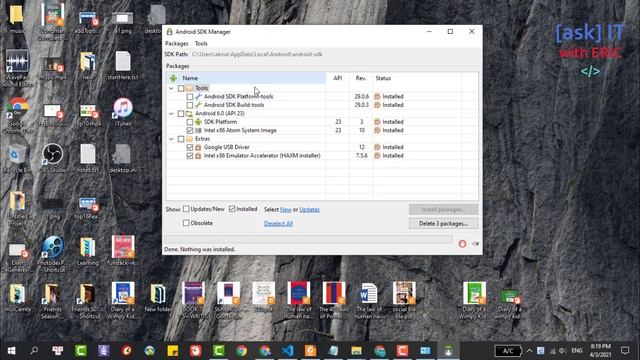Image resolution: width=640 pixels, height=360 pixels.
Task: Sort packages by the API column header
Action: coord(338,78)
